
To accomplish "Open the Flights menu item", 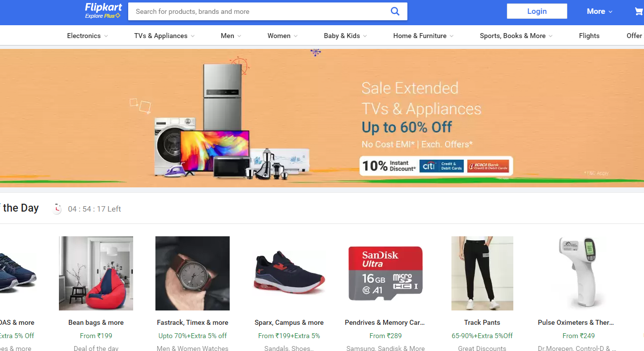I will [x=589, y=36].
